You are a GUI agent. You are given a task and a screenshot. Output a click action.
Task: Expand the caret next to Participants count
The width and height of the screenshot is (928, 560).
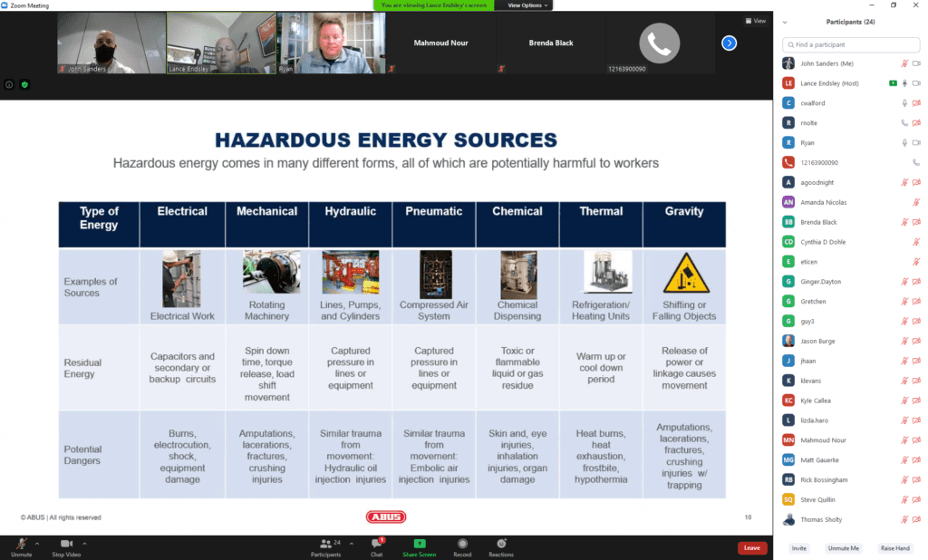[352, 544]
